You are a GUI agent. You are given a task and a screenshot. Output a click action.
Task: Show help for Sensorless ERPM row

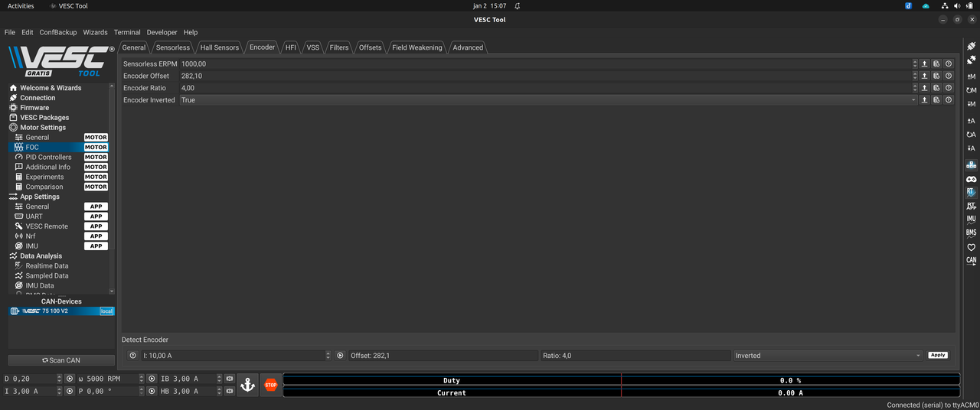(x=949, y=64)
